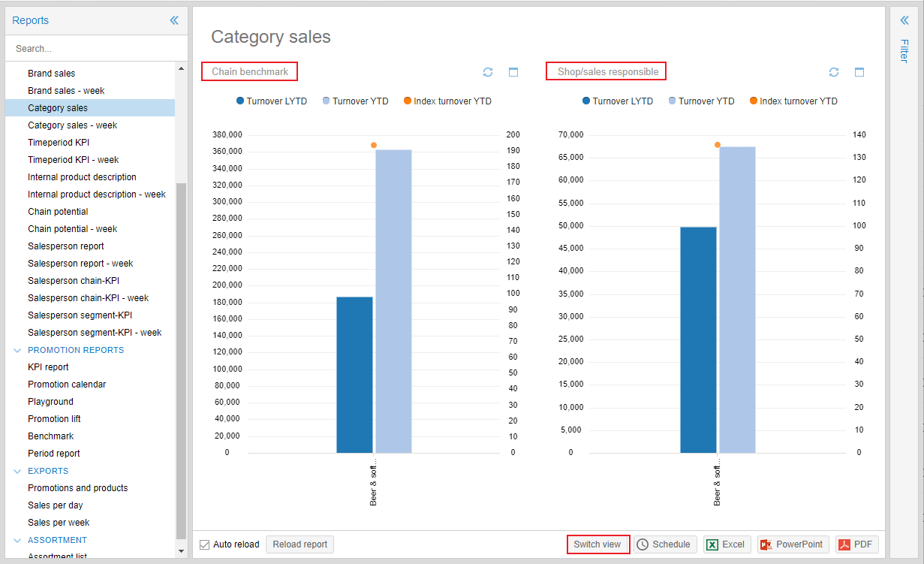Toggle Turnover LYTD in Chain benchmark legend
This screenshot has height=564, width=924.
coord(272,101)
